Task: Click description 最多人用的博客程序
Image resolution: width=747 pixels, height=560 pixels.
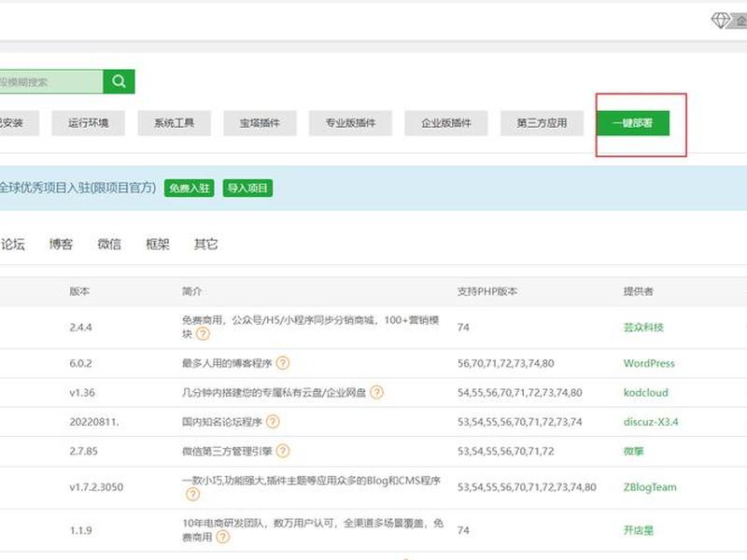Action: tap(227, 363)
